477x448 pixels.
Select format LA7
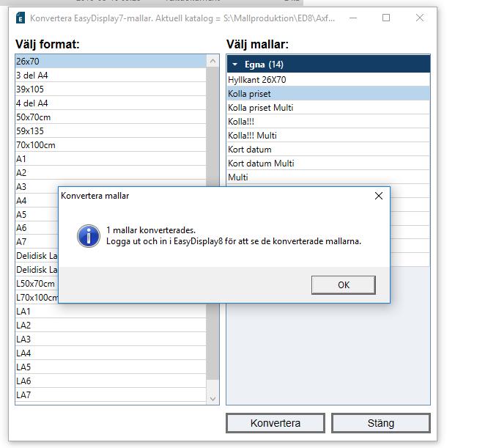pos(111,395)
